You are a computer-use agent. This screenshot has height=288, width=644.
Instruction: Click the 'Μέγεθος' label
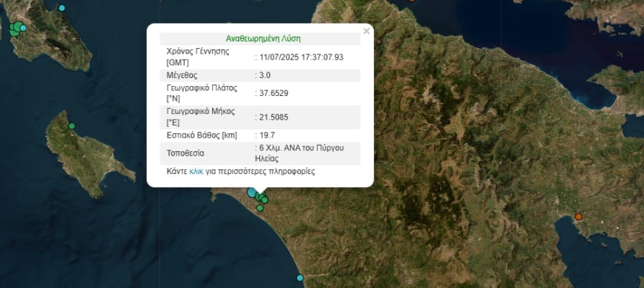pyautogui.click(x=182, y=75)
